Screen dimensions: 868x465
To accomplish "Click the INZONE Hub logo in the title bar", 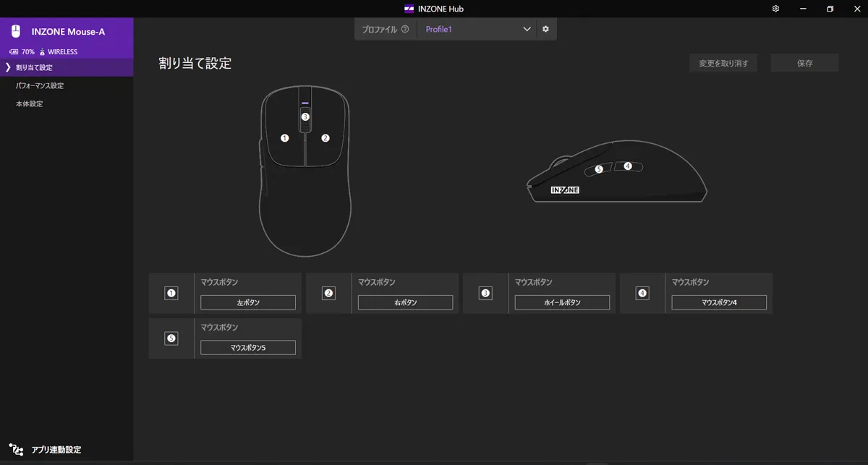I will coord(409,9).
